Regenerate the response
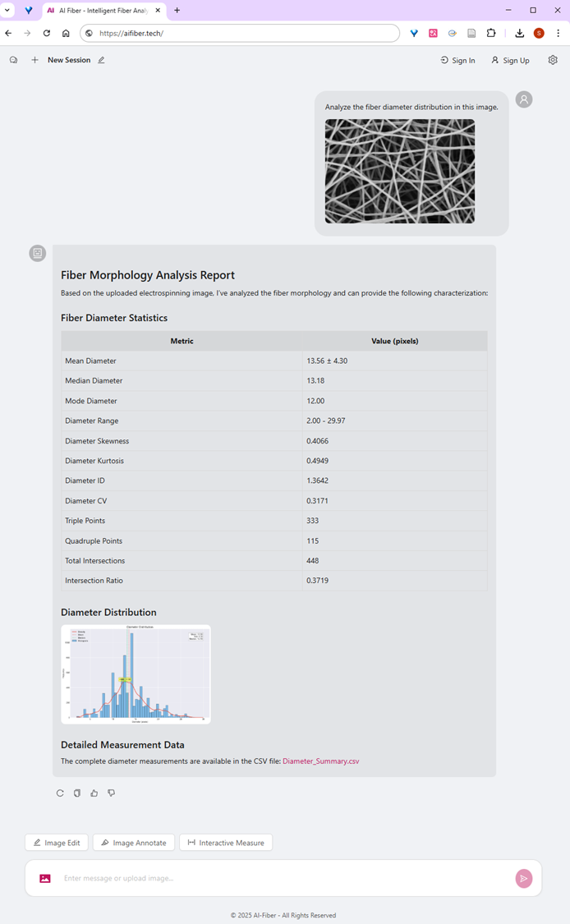Viewport: 570px width, 924px height. click(60, 793)
